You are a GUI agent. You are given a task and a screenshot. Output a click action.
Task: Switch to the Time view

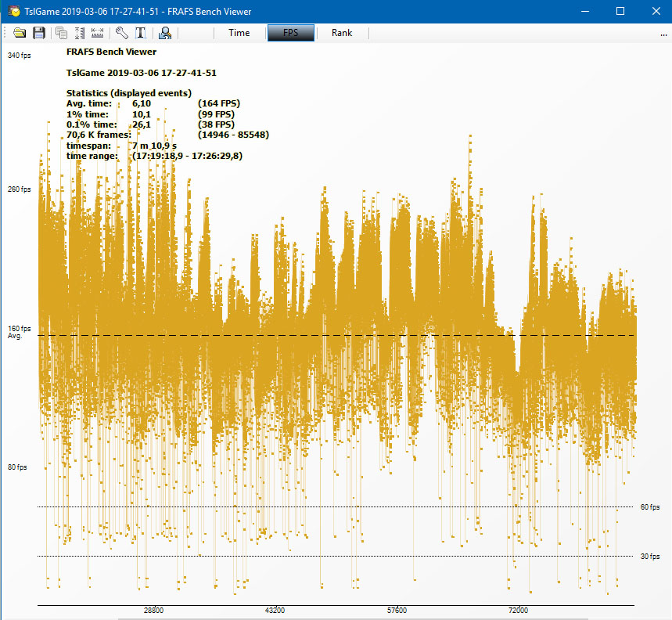(239, 33)
